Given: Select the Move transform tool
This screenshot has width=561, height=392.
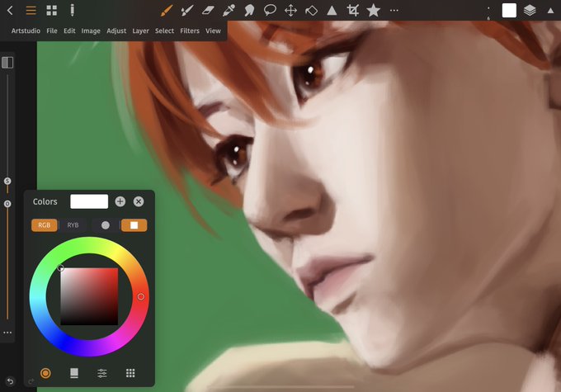Looking at the screenshot, I should coord(290,11).
